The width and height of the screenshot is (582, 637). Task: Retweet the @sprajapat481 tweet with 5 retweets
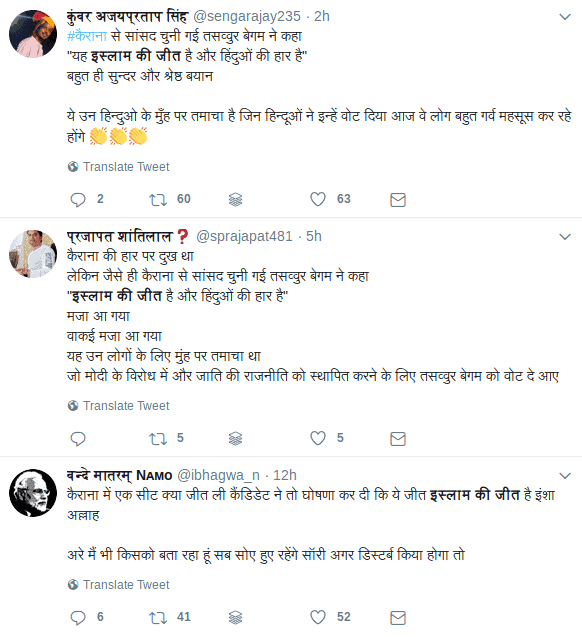click(x=158, y=438)
